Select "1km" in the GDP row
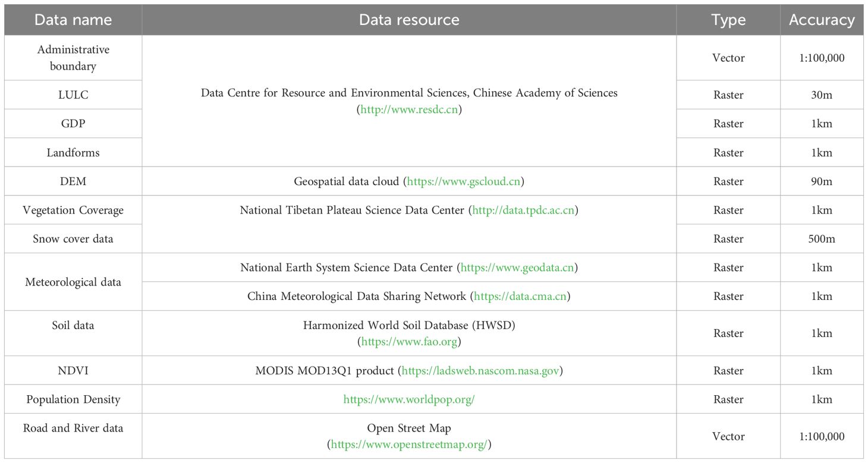 coord(822,124)
